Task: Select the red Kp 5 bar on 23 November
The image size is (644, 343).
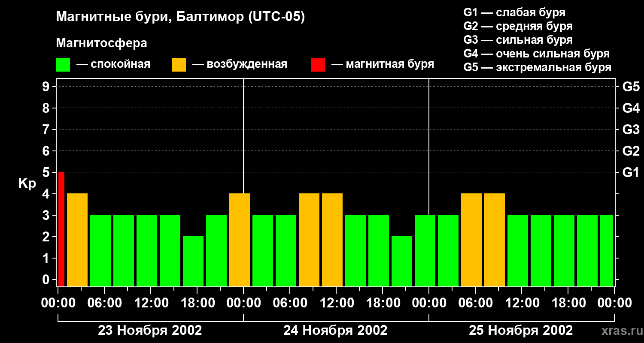Action: point(61,229)
